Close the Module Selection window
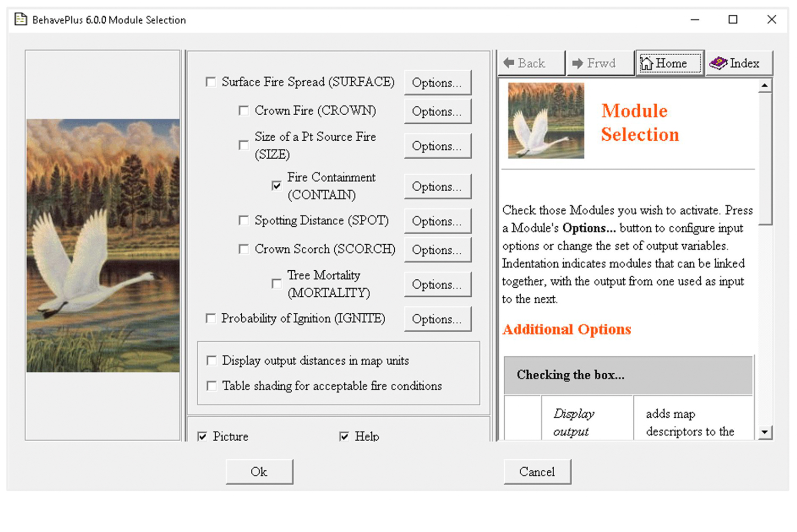Screen dimensions: 797x532 772,20
